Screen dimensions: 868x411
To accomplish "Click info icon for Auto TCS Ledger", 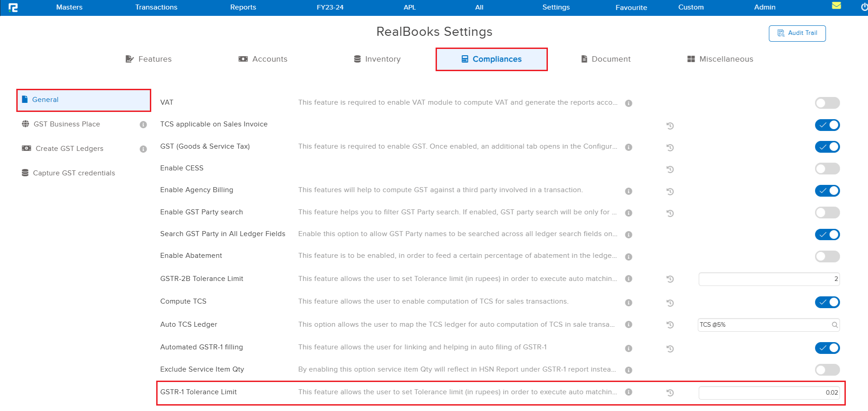I will 628,324.
